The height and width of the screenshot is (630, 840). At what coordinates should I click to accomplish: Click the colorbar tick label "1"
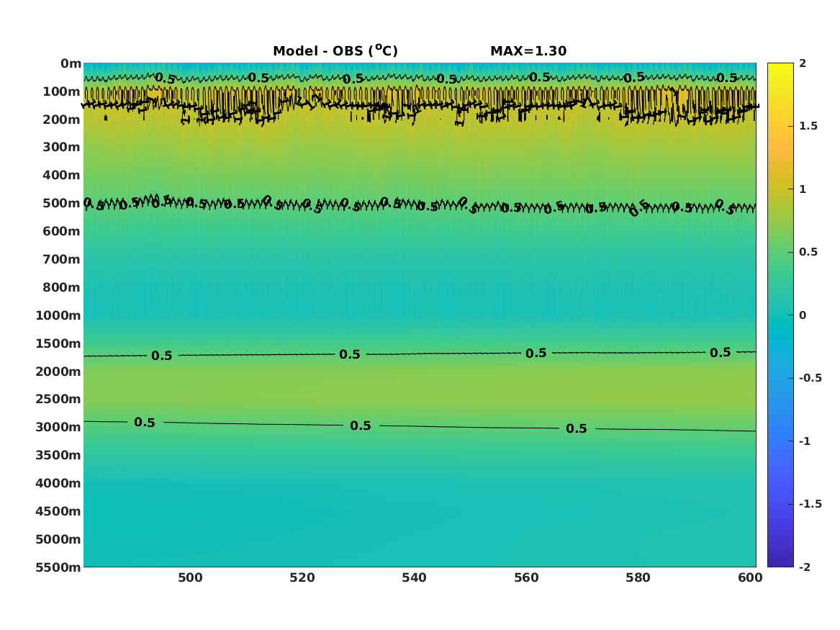803,189
